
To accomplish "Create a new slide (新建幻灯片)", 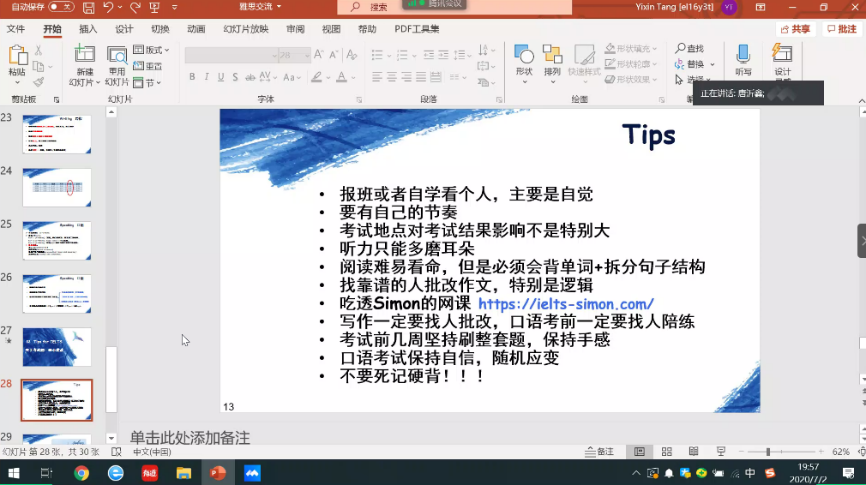I will click(85, 65).
